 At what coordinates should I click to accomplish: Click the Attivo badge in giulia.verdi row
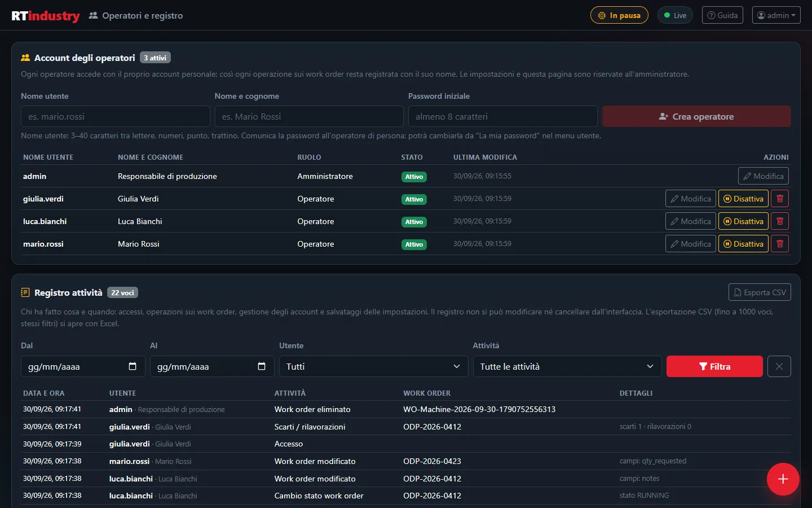[414, 199]
